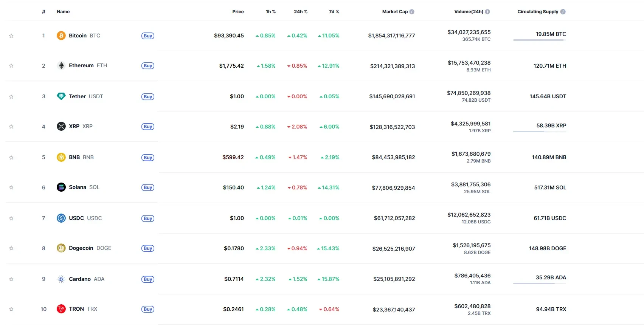The width and height of the screenshot is (644, 330).
Task: Star USDC to add to watchlist
Action: (11, 218)
